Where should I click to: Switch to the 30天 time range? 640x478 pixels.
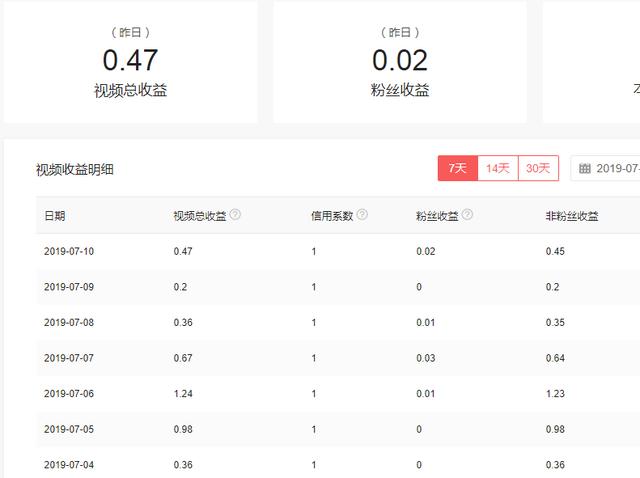pyautogui.click(x=538, y=169)
